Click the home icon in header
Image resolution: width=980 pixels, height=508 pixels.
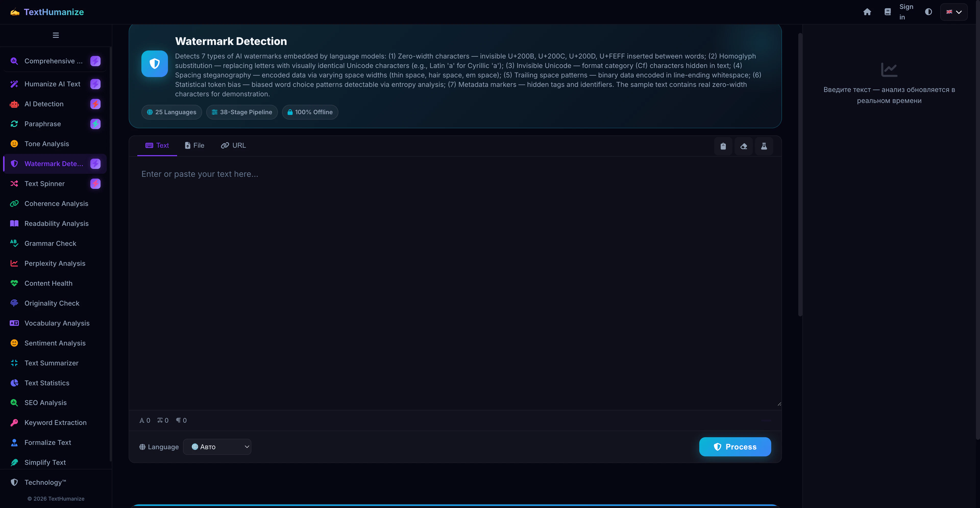pos(867,12)
